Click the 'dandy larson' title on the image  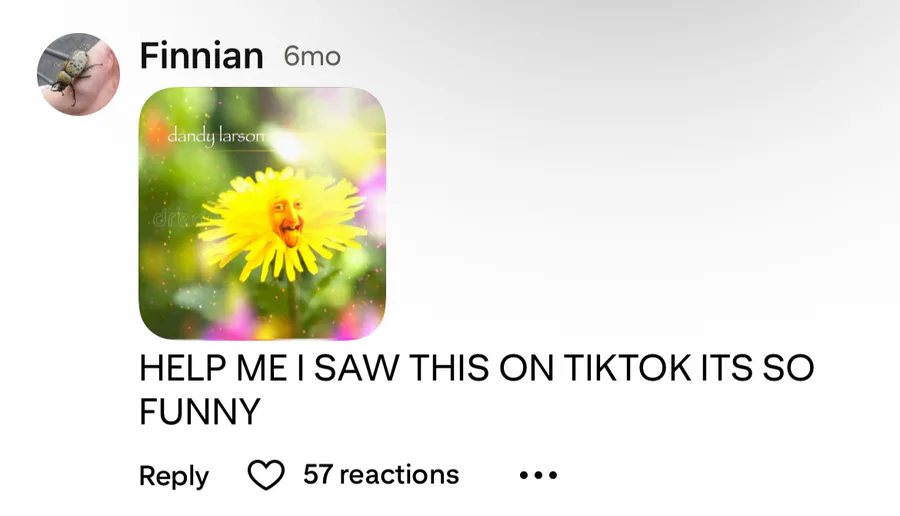point(216,136)
